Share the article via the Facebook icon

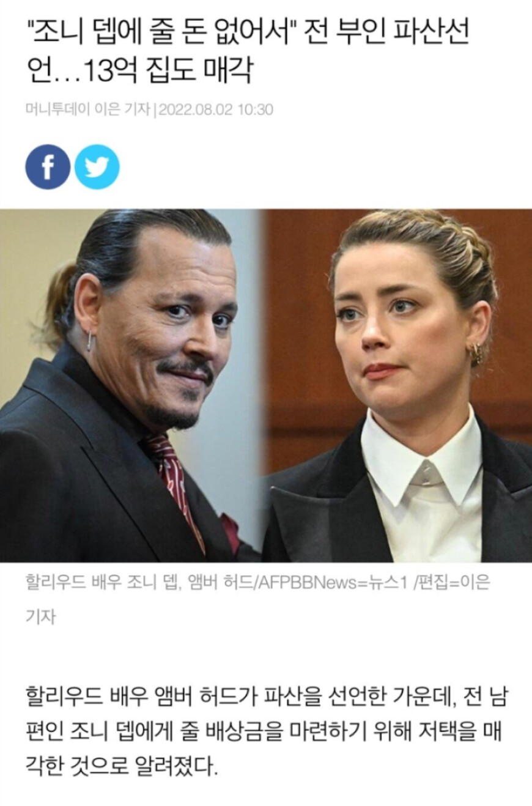click(47, 166)
